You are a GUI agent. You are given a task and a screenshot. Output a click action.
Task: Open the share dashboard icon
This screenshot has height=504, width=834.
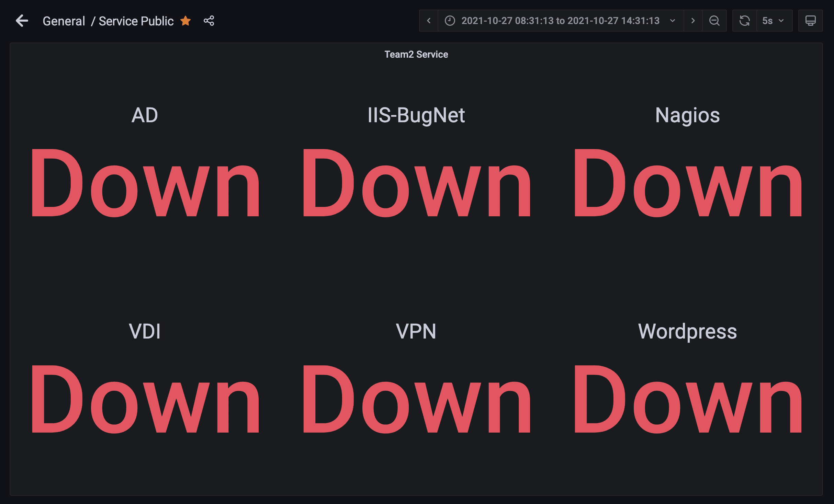coord(209,21)
